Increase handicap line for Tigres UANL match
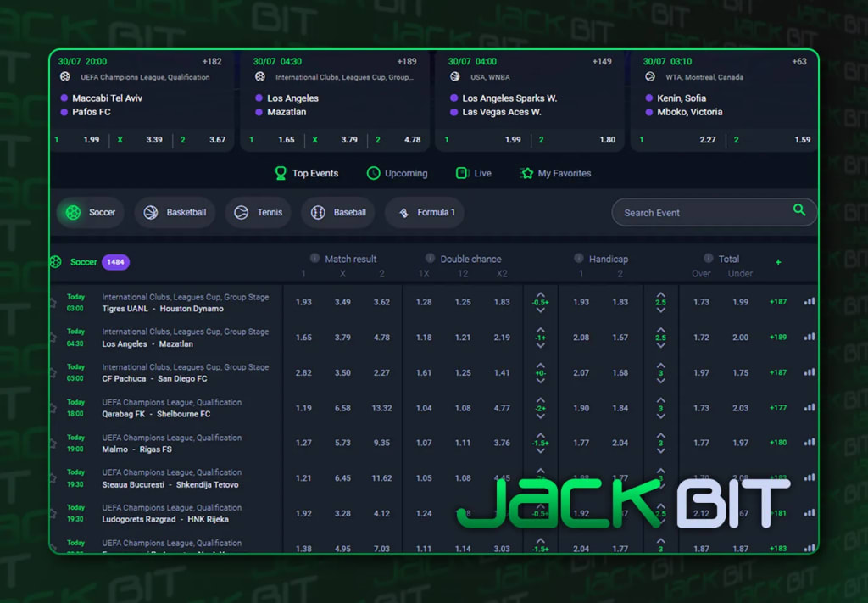Screen dimensions: 868x603 540,295
